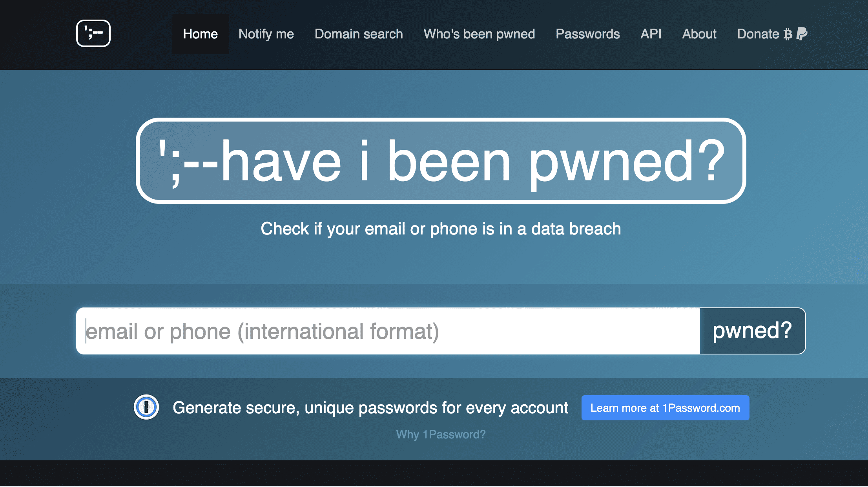
Task: Click the 1Password round keyhole logo
Action: pos(146,407)
